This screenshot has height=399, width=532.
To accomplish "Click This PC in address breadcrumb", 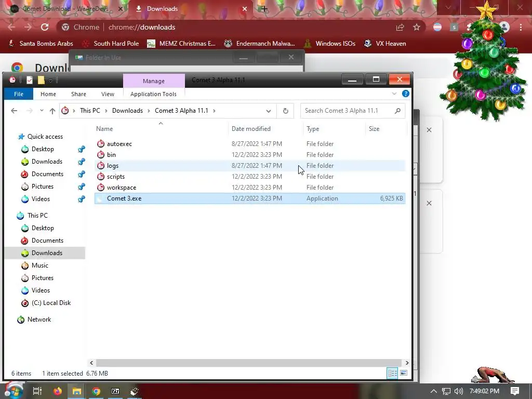I will click(x=90, y=111).
